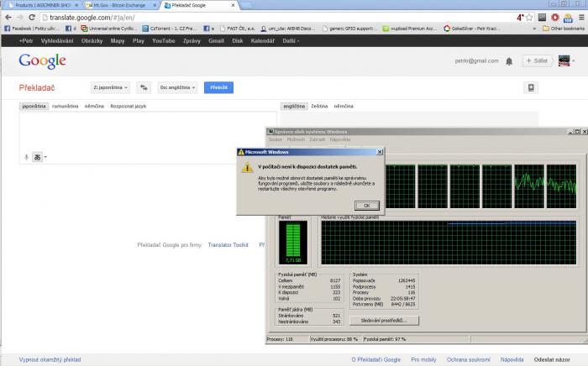This screenshot has height=366, width=588.
Task: Reload the page with the refresh icon
Action: tap(32, 18)
